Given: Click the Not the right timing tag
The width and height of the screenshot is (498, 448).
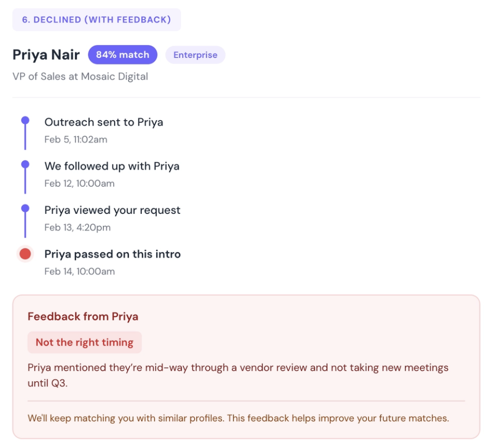Looking at the screenshot, I should [x=85, y=342].
